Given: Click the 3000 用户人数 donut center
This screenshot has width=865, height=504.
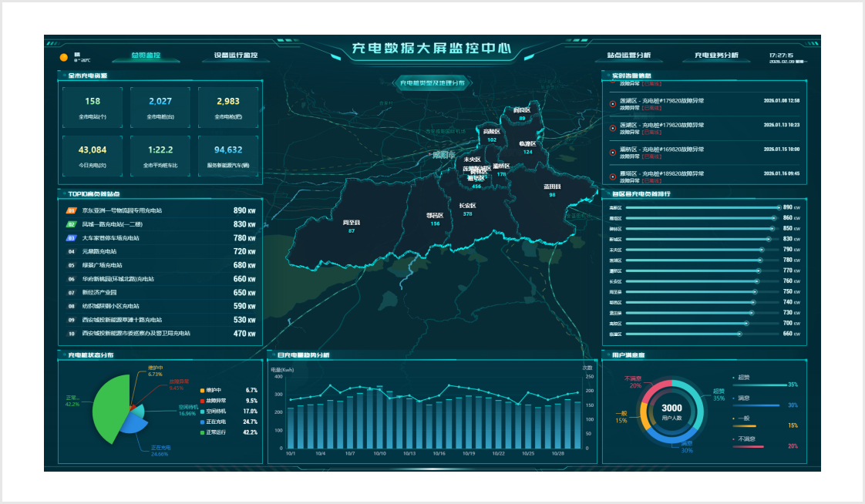Looking at the screenshot, I should click(x=672, y=412).
